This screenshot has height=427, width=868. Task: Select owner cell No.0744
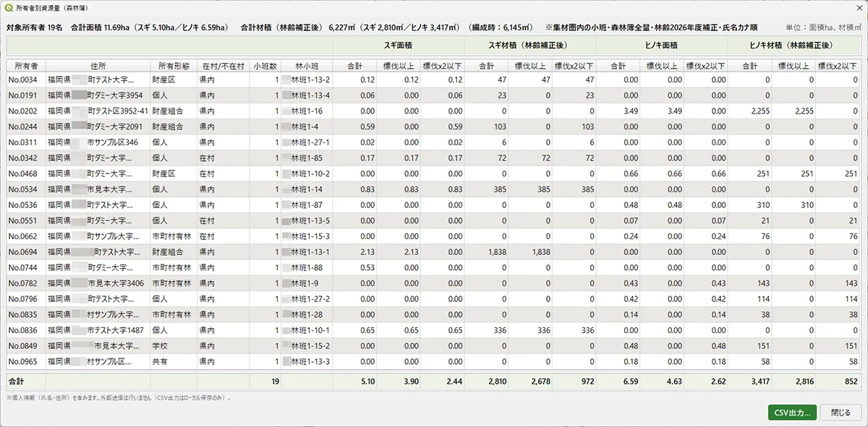25,267
